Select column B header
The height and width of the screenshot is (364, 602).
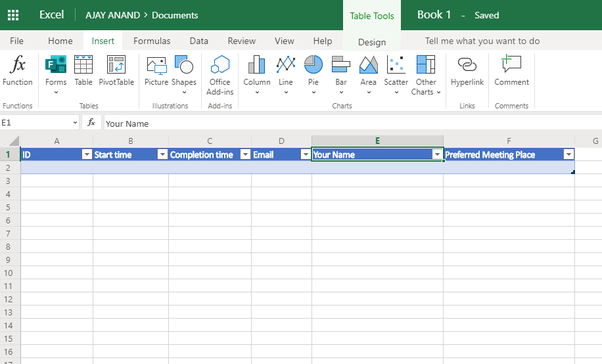131,141
